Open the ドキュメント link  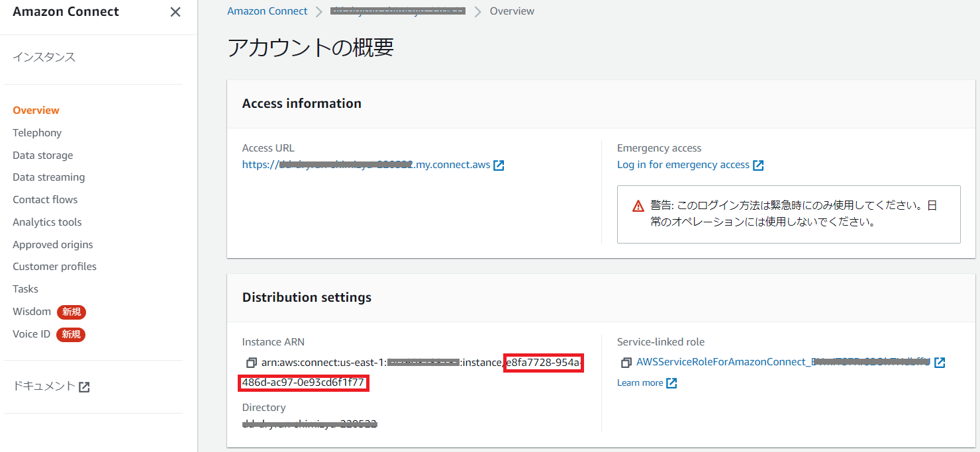point(44,386)
